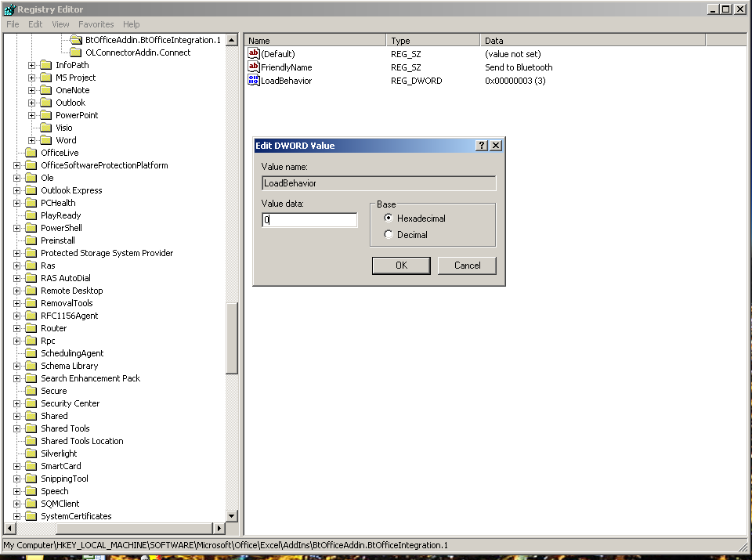This screenshot has height=560, width=752.
Task: Click the Data column header
Action: pos(593,41)
